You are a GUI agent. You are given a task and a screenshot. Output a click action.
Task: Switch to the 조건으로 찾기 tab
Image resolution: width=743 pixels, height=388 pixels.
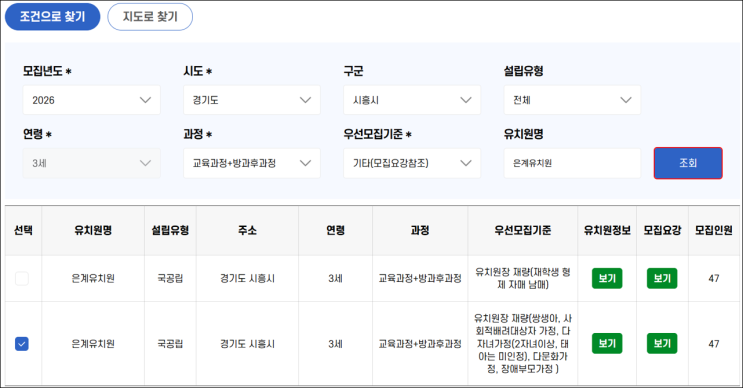coord(53,17)
